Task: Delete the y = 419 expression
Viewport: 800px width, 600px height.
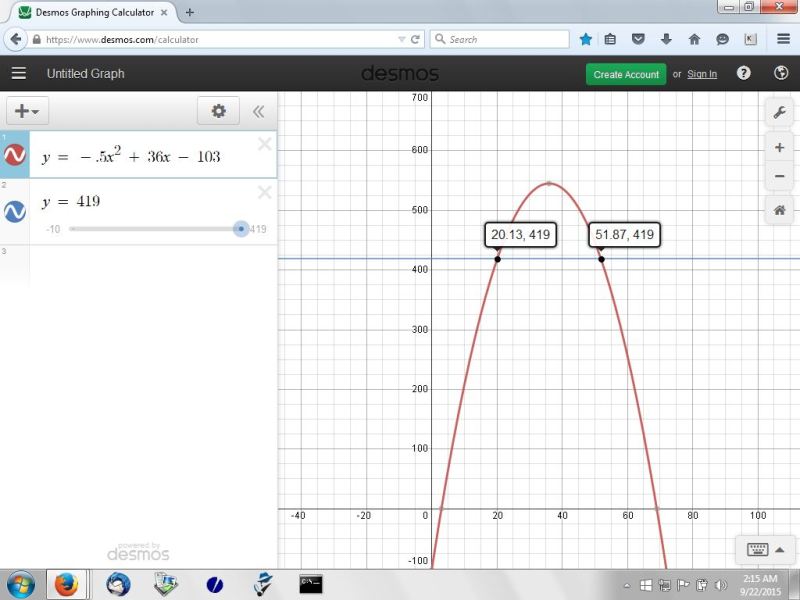Action: pyautogui.click(x=264, y=192)
